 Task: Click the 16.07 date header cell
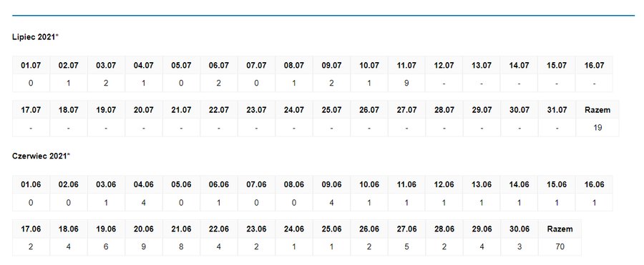pos(595,65)
